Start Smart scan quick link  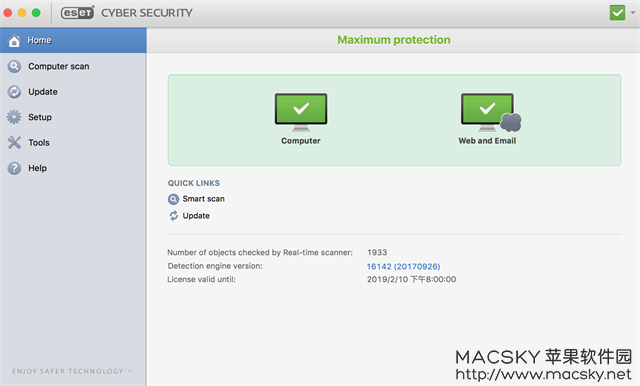(203, 199)
